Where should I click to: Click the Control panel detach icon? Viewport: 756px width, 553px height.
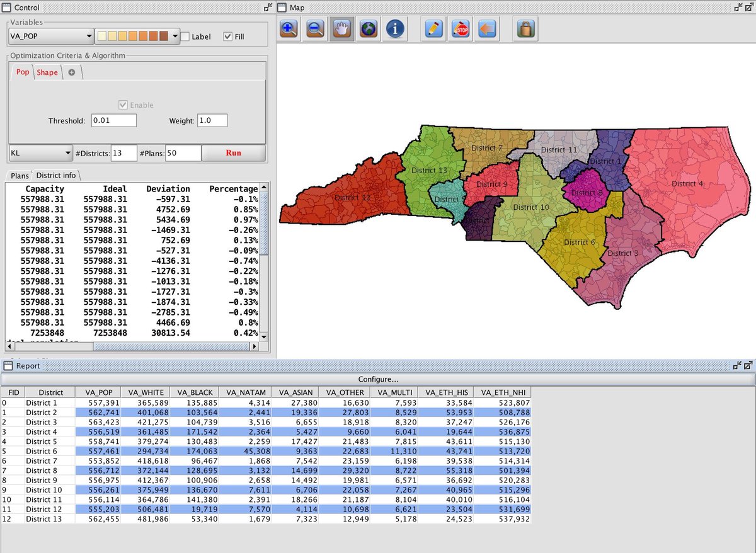(x=268, y=8)
